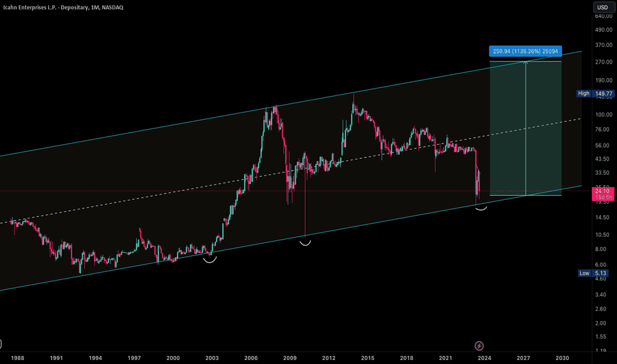Click the 2024 label on time axis
Image resolution: width=617 pixels, height=364 pixels.
click(485, 358)
